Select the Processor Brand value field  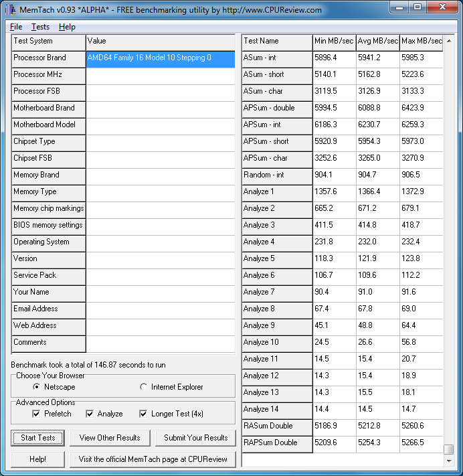point(161,60)
